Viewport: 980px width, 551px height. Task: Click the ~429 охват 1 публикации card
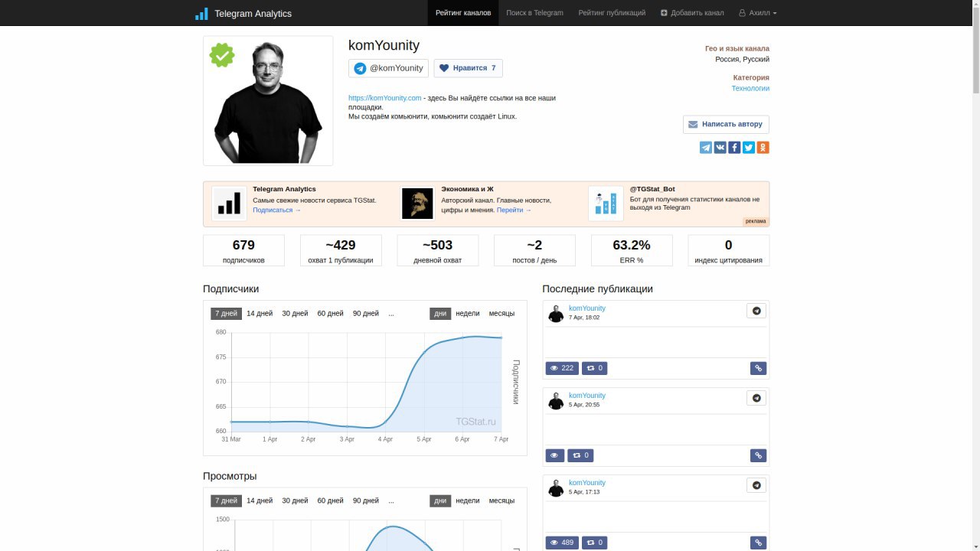(x=341, y=250)
